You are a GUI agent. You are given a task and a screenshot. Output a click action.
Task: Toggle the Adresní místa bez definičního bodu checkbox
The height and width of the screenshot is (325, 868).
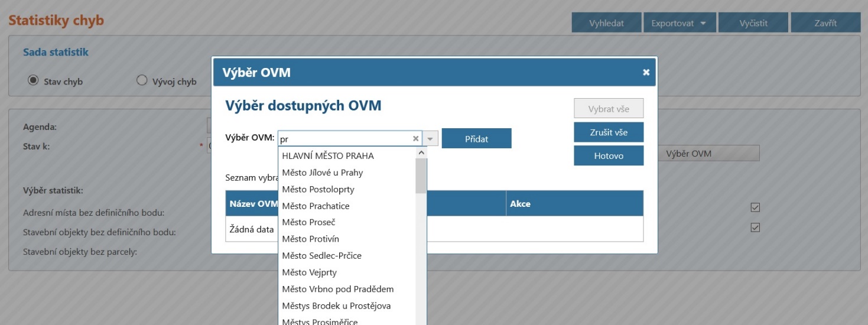[x=755, y=207]
